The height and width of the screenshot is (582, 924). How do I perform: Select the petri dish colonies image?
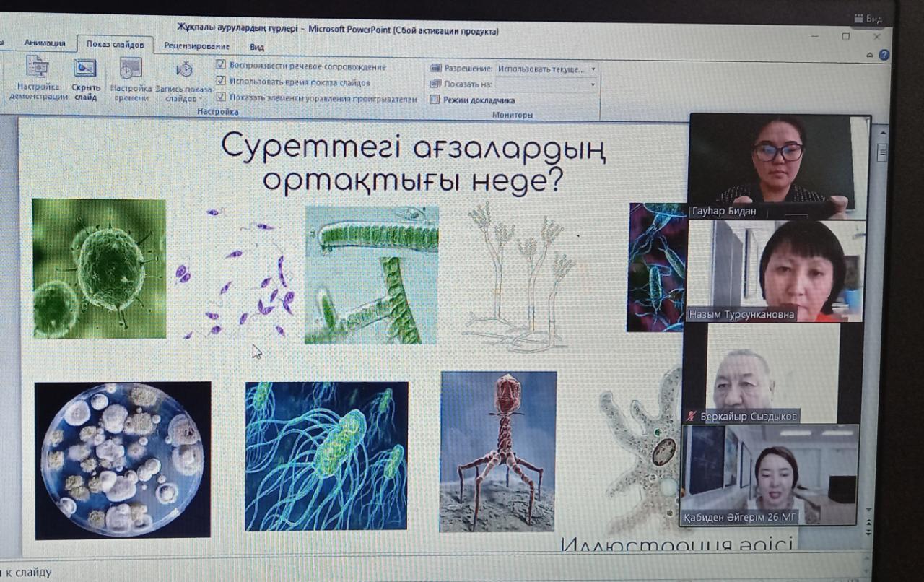[123, 460]
